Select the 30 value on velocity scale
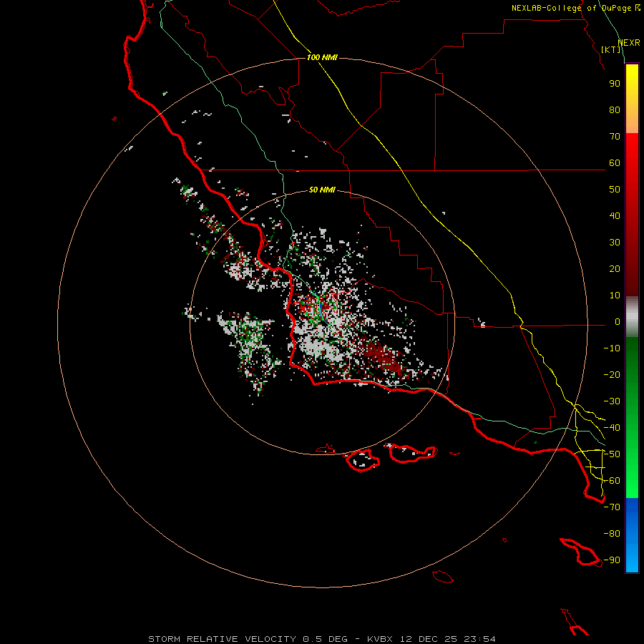 615,243
